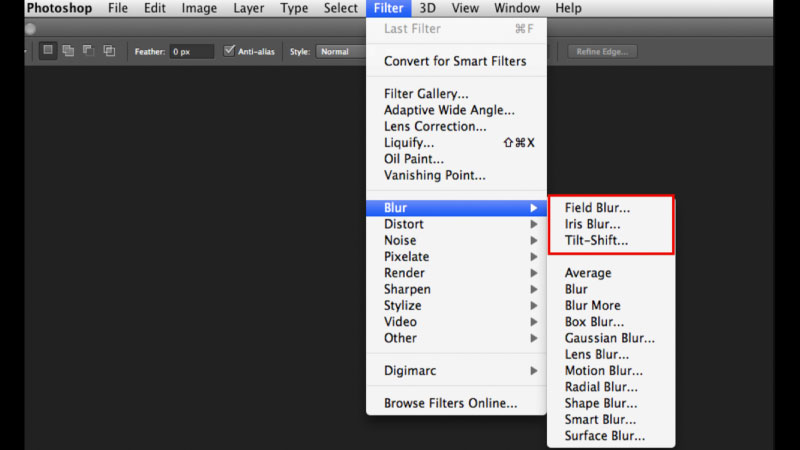Open the View menu
Screen dimensions: 800x450
[465, 8]
